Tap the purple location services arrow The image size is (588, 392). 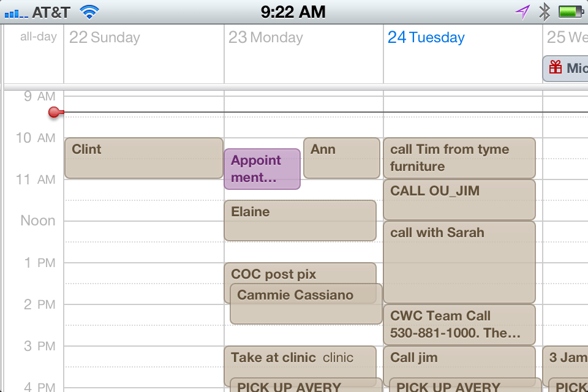coord(522,12)
